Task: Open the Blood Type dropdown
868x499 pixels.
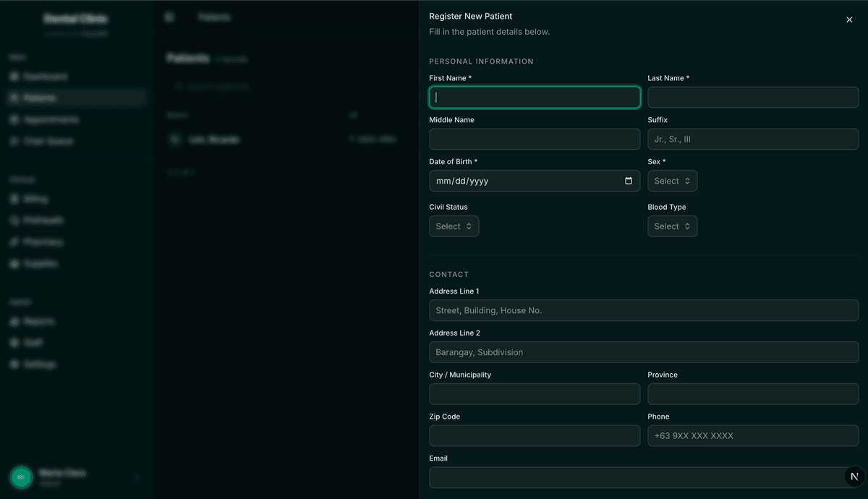Action: point(672,226)
